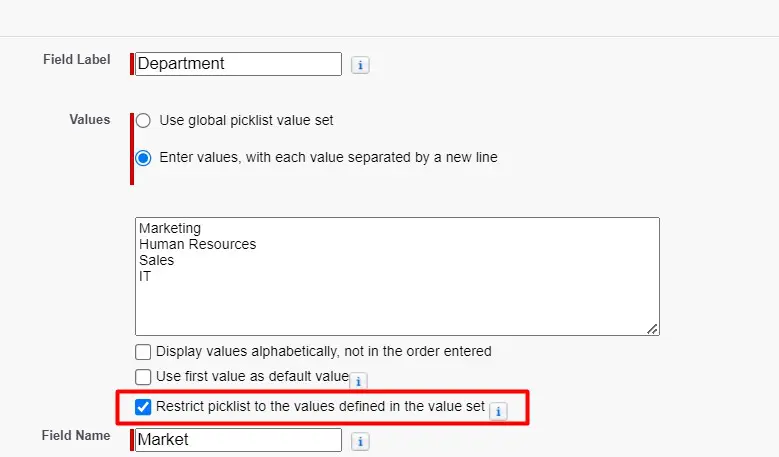The width and height of the screenshot is (779, 457).
Task: Click the Marketing line in values box
Action: (170, 228)
